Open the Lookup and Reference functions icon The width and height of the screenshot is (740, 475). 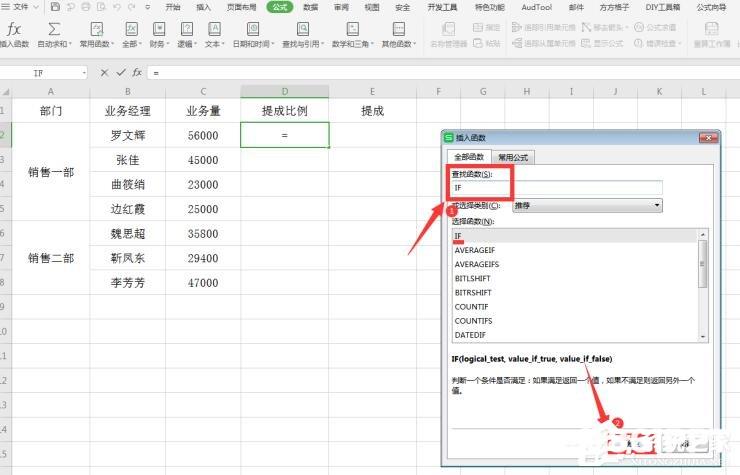pos(303,30)
